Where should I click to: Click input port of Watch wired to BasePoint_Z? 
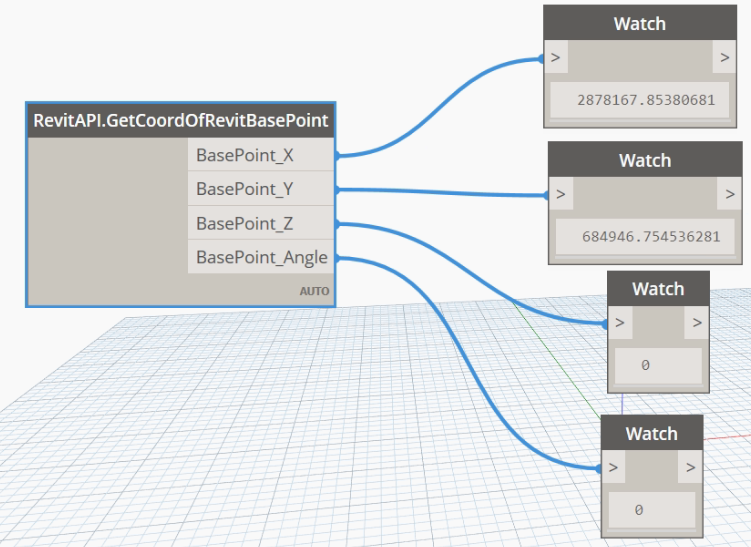[620, 323]
